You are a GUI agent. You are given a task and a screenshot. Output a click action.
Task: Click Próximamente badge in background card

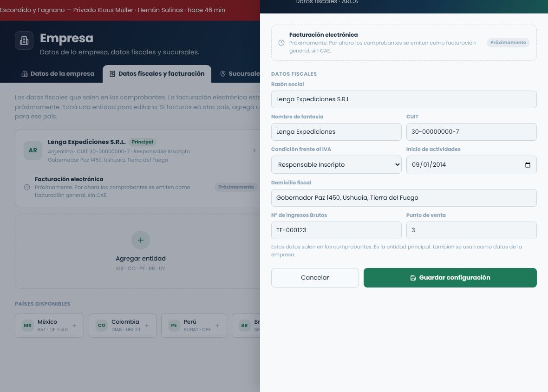(x=236, y=187)
